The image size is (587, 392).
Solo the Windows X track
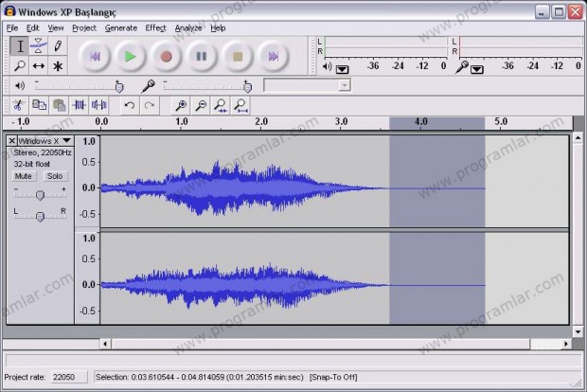coord(55,176)
